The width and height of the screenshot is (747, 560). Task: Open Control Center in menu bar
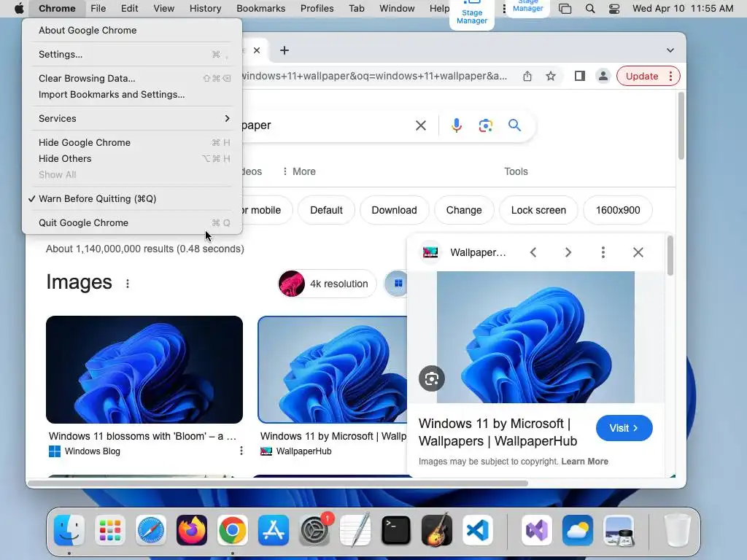614,9
